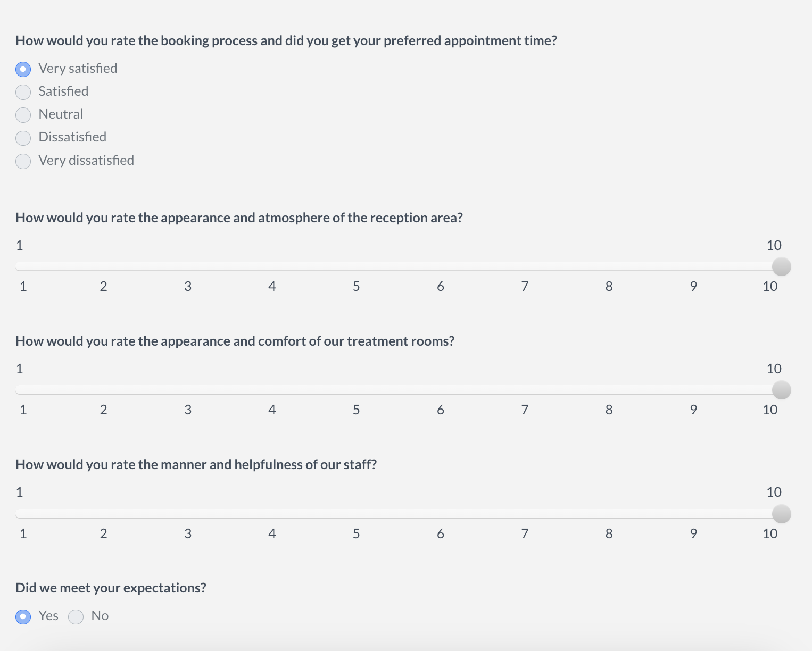This screenshot has height=651, width=812.
Task: Click the 10 label on the staff slider
Action: 770,533
